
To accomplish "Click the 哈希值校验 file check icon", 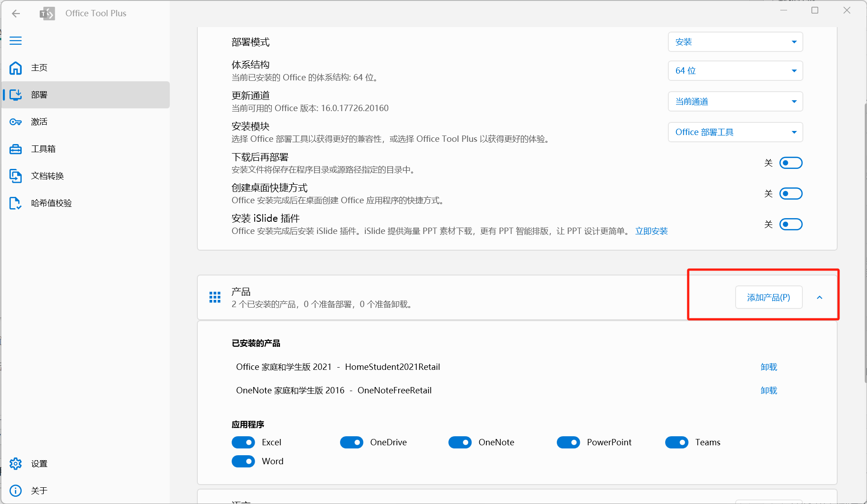I will point(16,203).
